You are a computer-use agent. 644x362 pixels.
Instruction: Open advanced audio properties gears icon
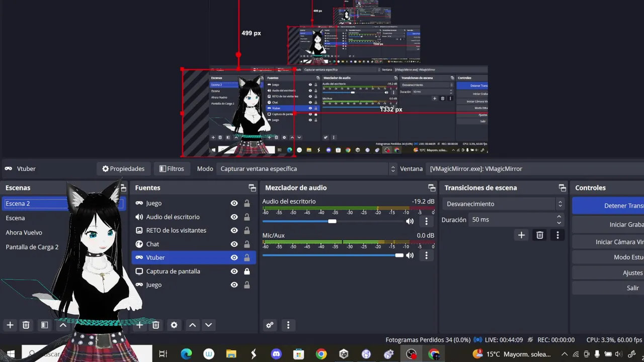pos(270,325)
